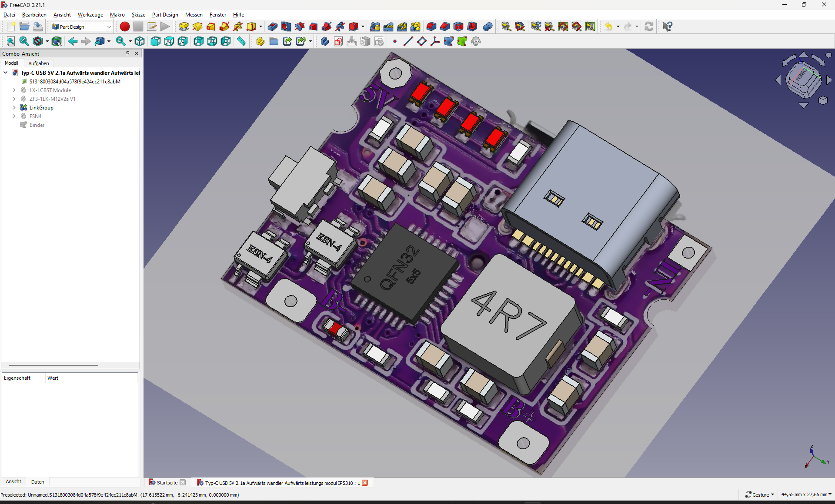Switch to isometric view cube icon
The image size is (835, 504).
[x=140, y=41]
